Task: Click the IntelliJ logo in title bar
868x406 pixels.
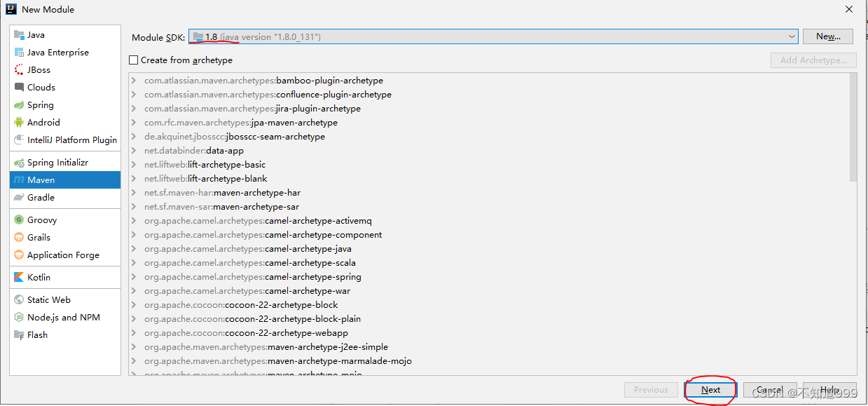Action: point(11,9)
